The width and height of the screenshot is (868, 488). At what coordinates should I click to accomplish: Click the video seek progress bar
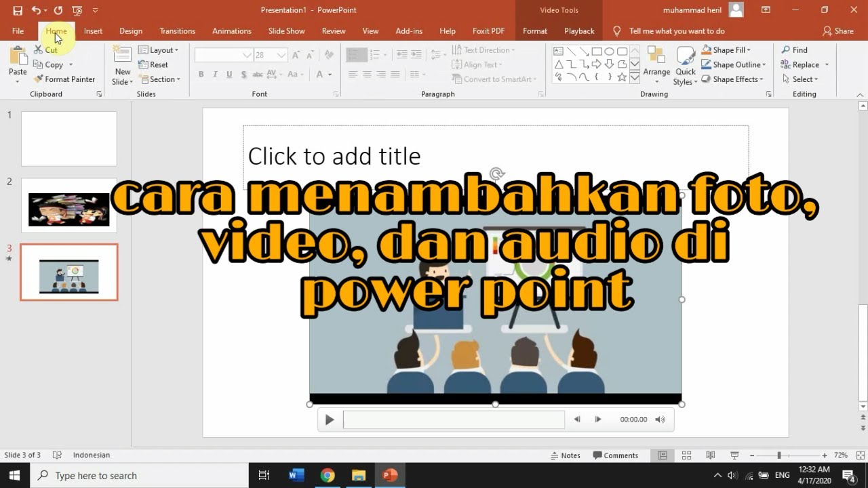click(454, 420)
